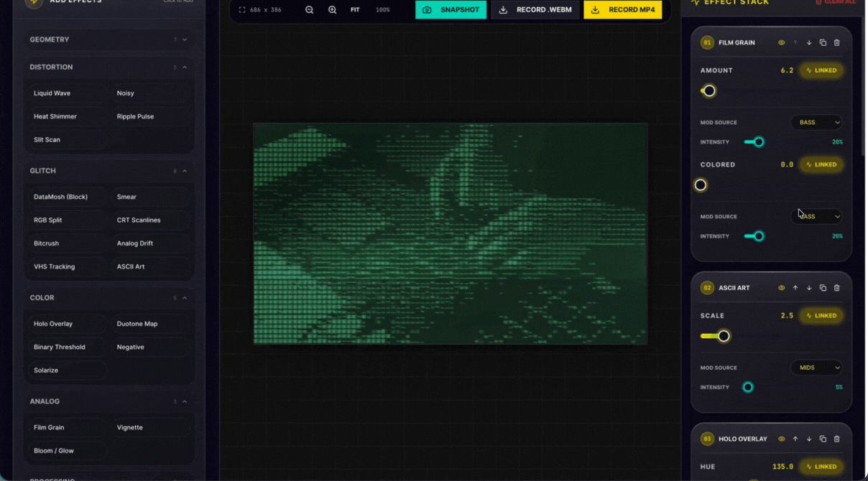Image resolution: width=868 pixels, height=481 pixels.
Task: Move Holo Overlay effect up
Action: pyautogui.click(x=795, y=439)
